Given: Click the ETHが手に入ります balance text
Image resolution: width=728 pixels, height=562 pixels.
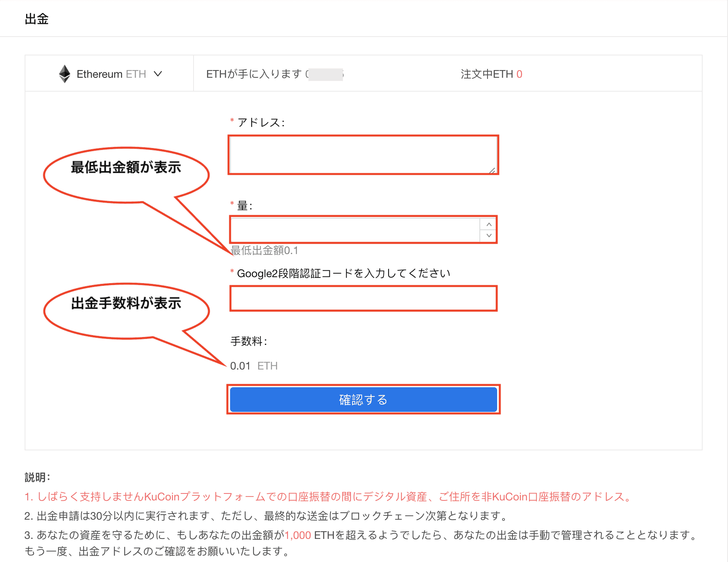Looking at the screenshot, I should click(x=254, y=74).
